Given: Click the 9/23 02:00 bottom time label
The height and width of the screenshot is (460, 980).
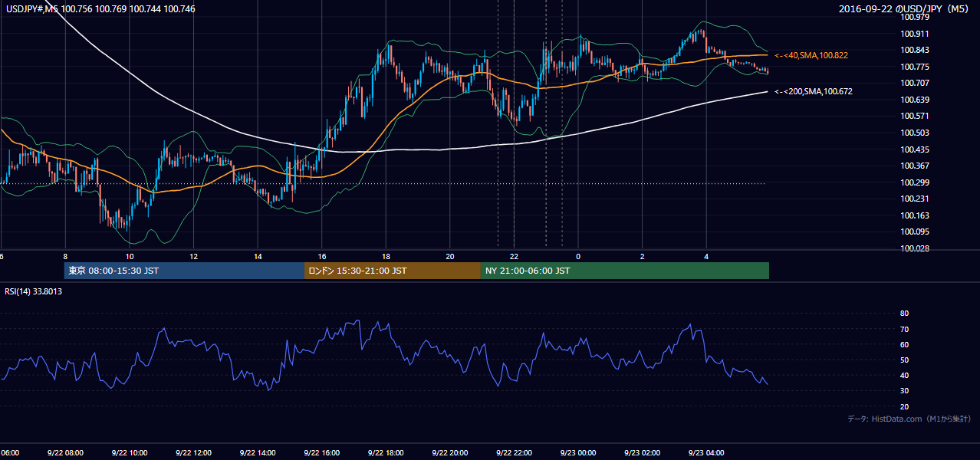Looking at the screenshot, I should (x=642, y=453).
